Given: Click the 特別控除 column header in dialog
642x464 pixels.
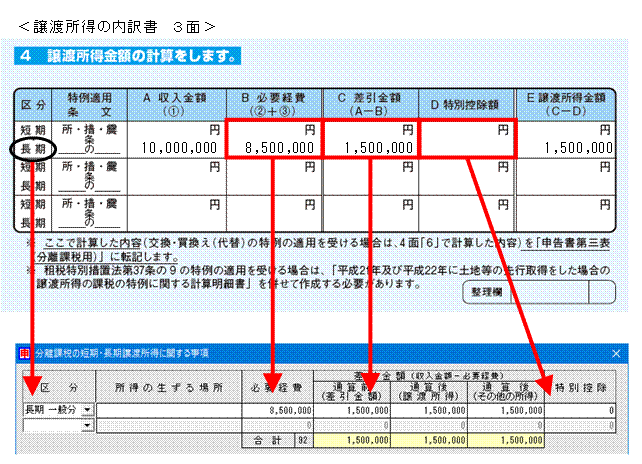Looking at the screenshot, I should pyautogui.click(x=580, y=387).
